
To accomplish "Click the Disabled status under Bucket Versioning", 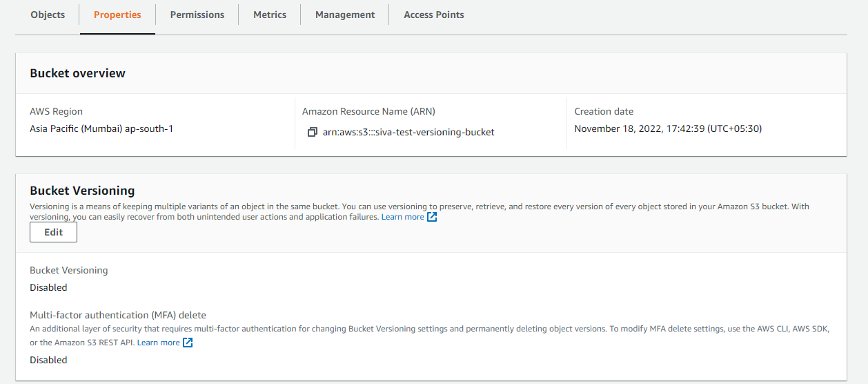I will (48, 287).
